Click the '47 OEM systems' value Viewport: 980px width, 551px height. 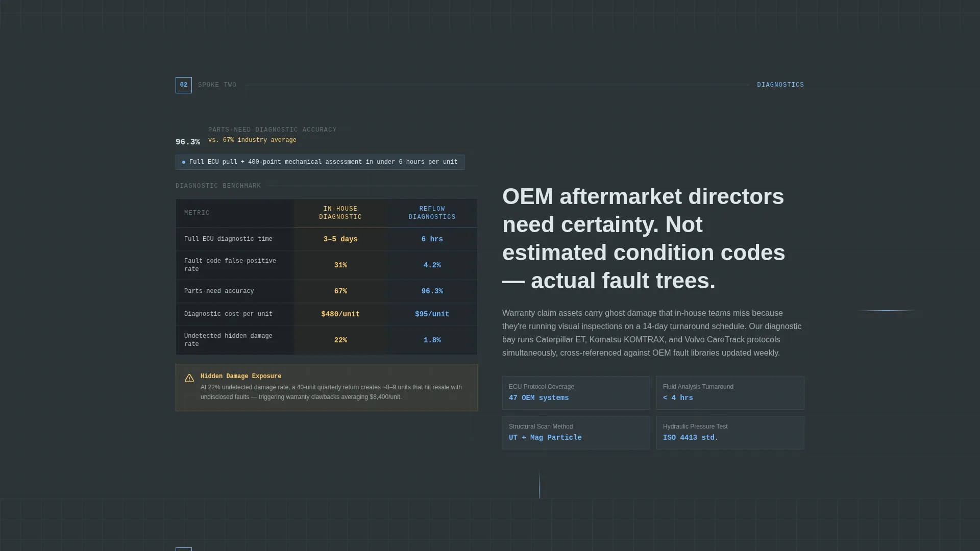tap(538, 398)
